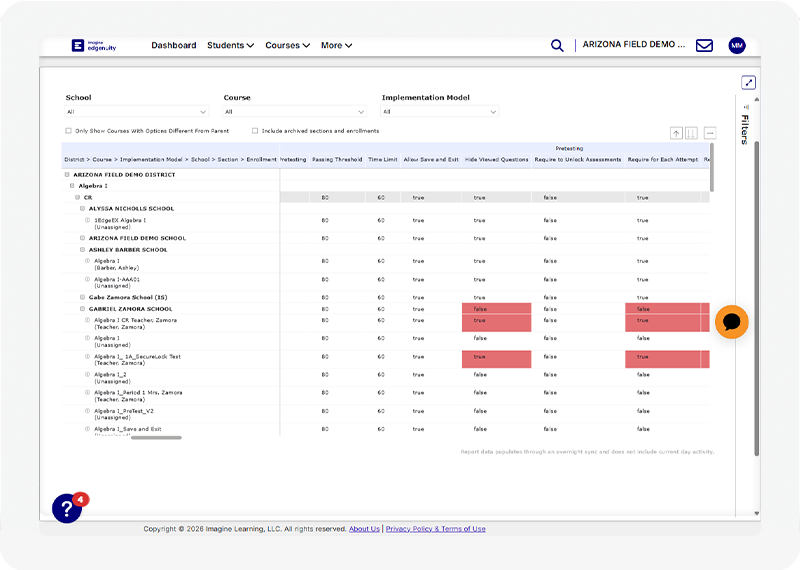800x570 pixels.
Task: Collapse the Algebra I course node
Action: tap(72, 186)
